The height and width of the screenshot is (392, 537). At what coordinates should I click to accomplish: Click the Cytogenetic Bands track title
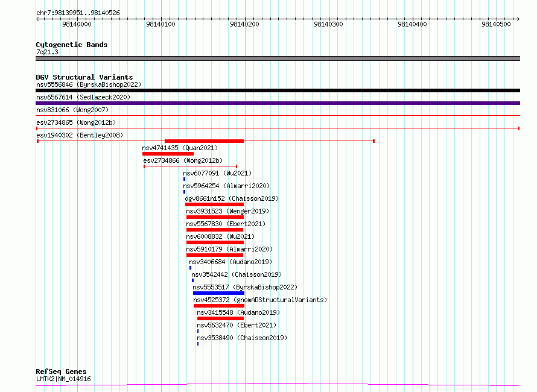point(72,45)
